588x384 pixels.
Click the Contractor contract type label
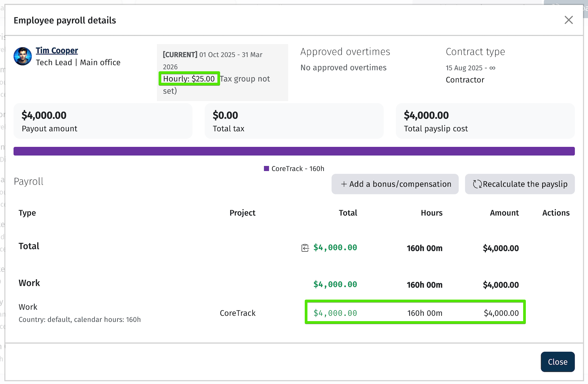(465, 80)
